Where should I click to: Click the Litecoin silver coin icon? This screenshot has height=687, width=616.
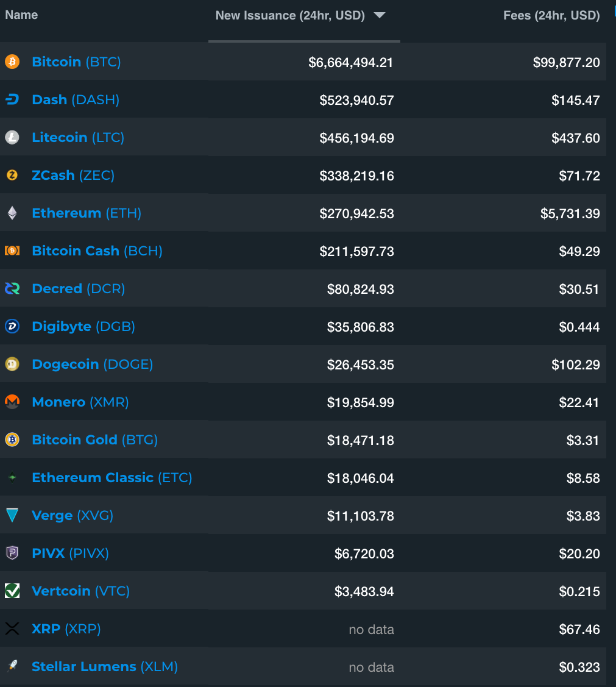point(12,138)
